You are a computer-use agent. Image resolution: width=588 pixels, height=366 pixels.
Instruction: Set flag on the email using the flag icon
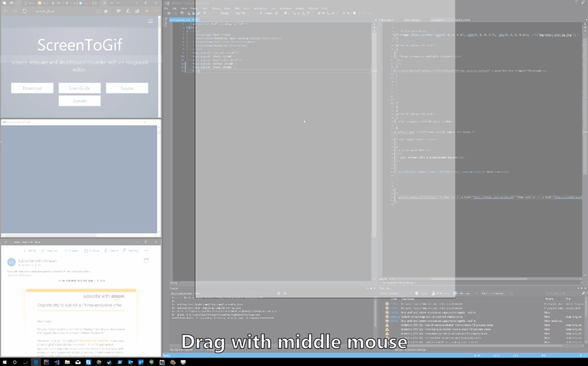tap(131, 251)
